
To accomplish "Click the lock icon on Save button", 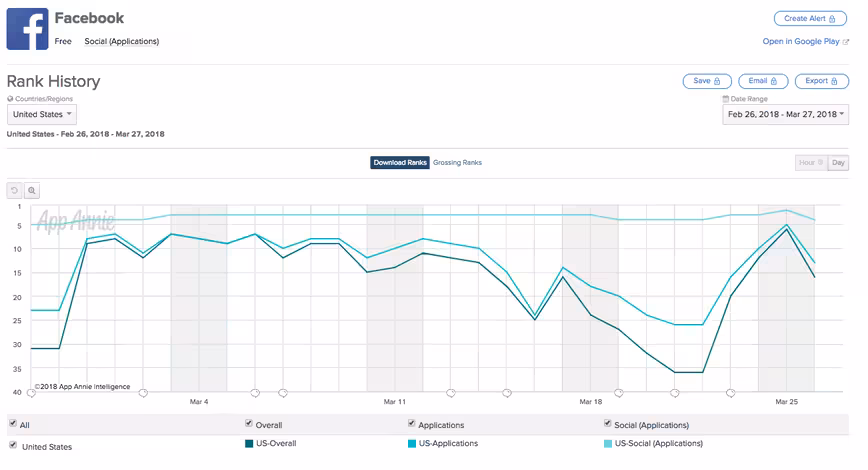I will 717,81.
